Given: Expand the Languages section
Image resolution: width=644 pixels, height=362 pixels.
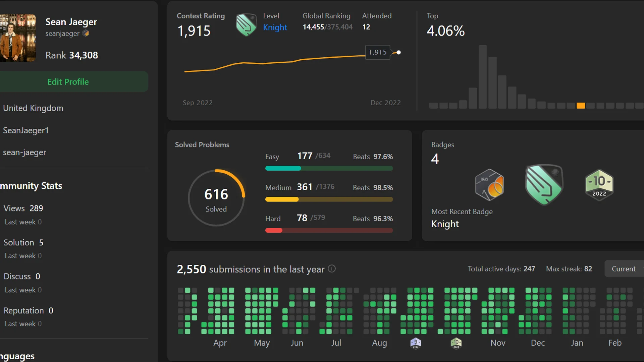Looking at the screenshot, I should [17, 356].
